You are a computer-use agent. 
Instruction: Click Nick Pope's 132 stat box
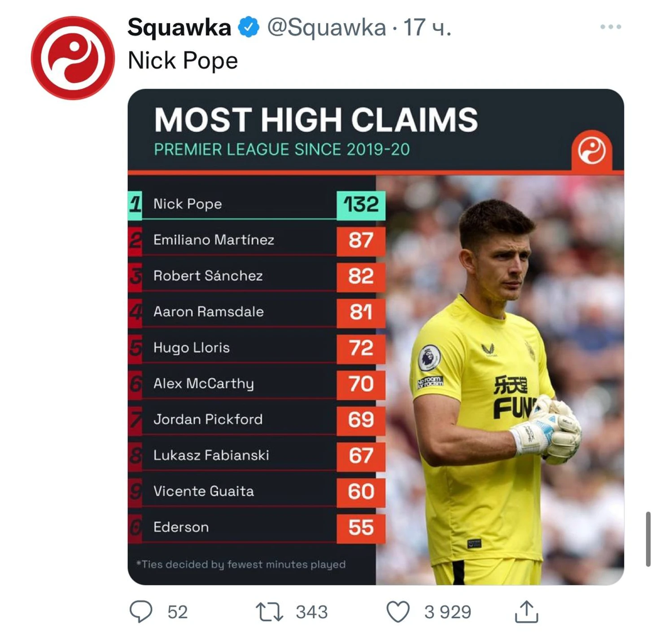[x=361, y=205]
